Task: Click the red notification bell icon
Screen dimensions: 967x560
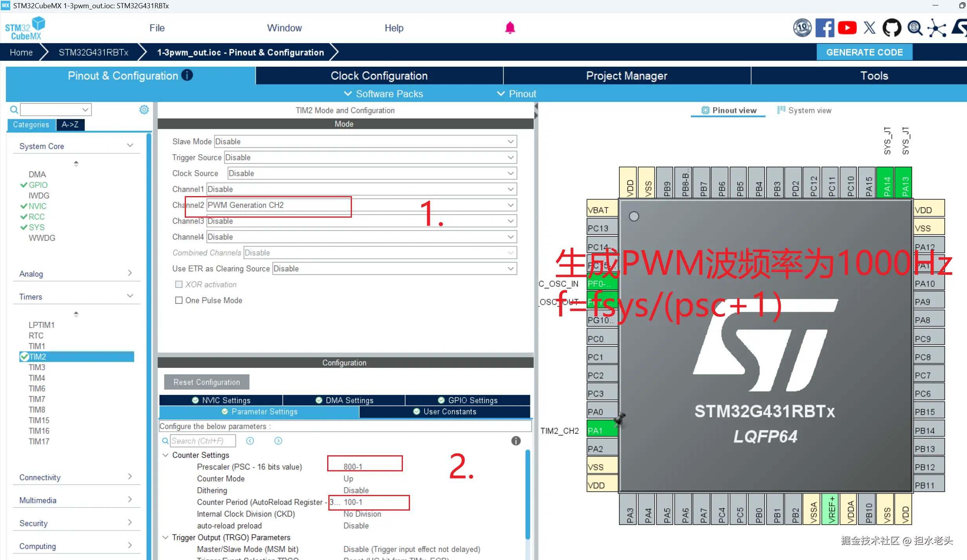Action: pyautogui.click(x=510, y=28)
